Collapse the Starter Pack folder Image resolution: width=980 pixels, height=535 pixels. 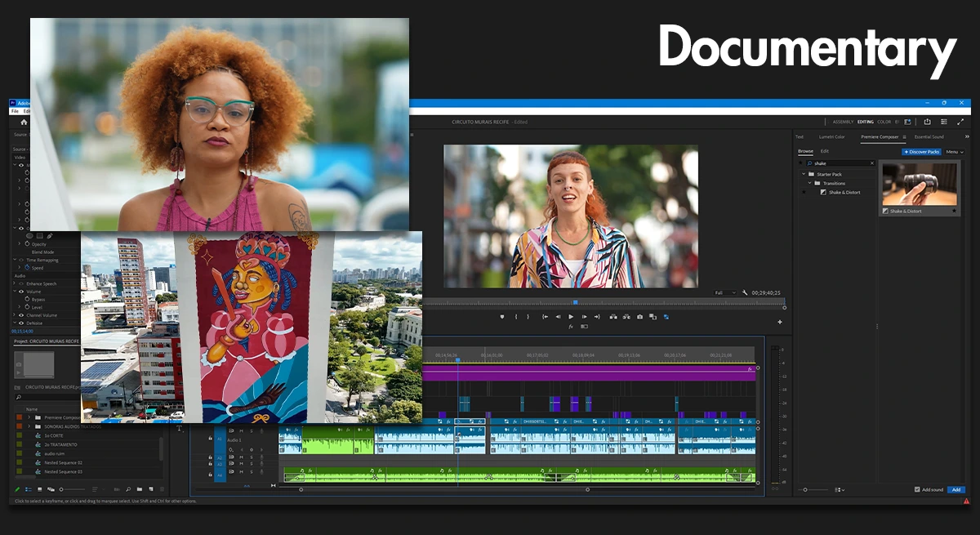(804, 174)
